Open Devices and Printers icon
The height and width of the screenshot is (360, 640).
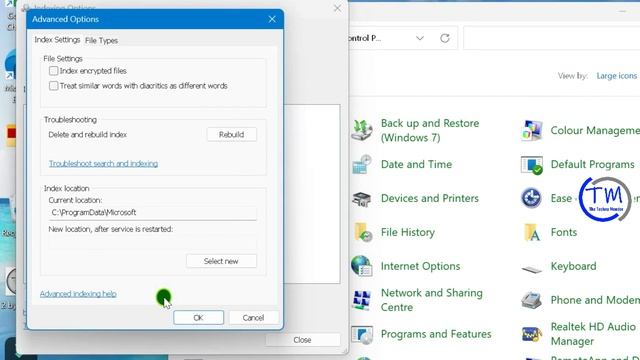pyautogui.click(x=362, y=198)
